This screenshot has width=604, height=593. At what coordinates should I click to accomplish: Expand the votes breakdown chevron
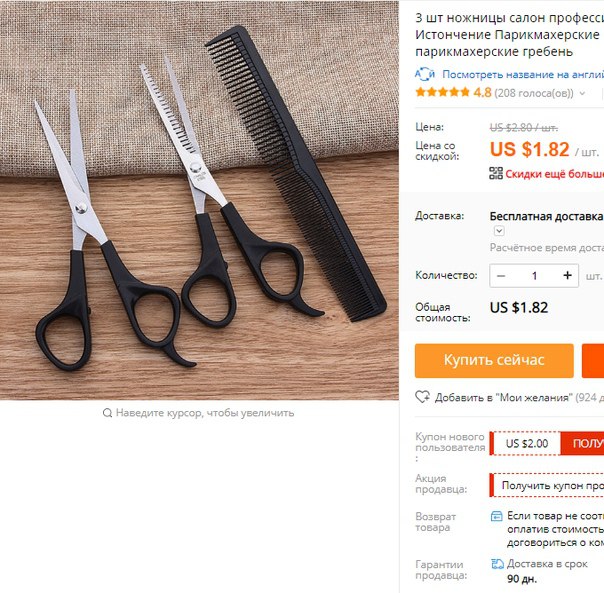click(x=582, y=93)
